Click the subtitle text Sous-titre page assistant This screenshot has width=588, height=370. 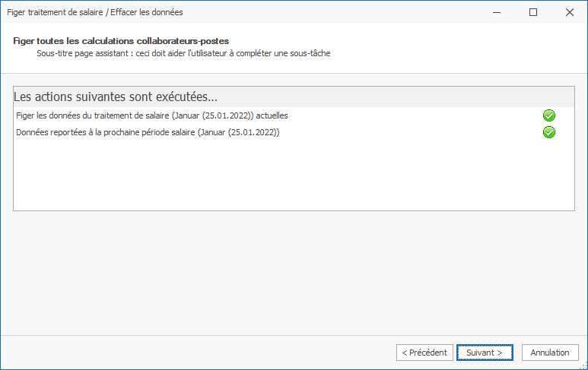coord(183,53)
